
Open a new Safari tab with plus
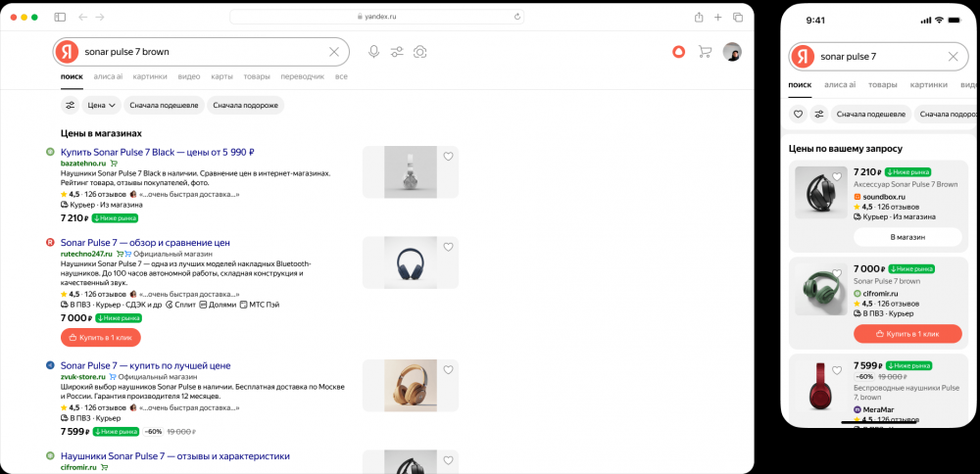(718, 17)
